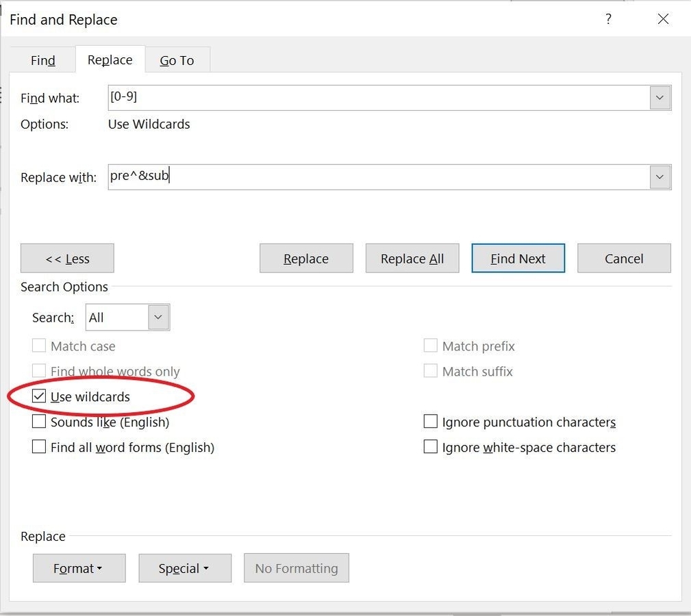Open the dialog Help with the question mark

[607, 19]
